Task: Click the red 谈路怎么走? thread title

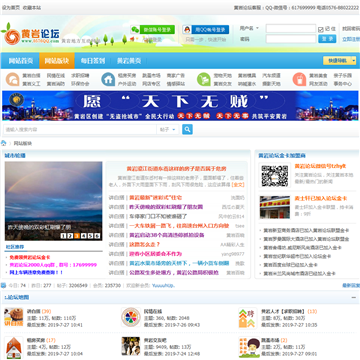Action: coord(145,244)
